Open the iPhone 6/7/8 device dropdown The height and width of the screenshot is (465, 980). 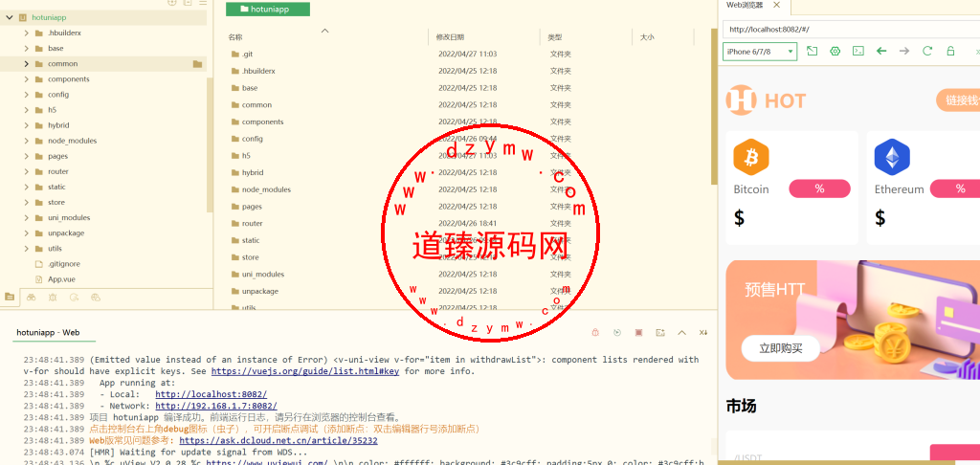(x=760, y=52)
